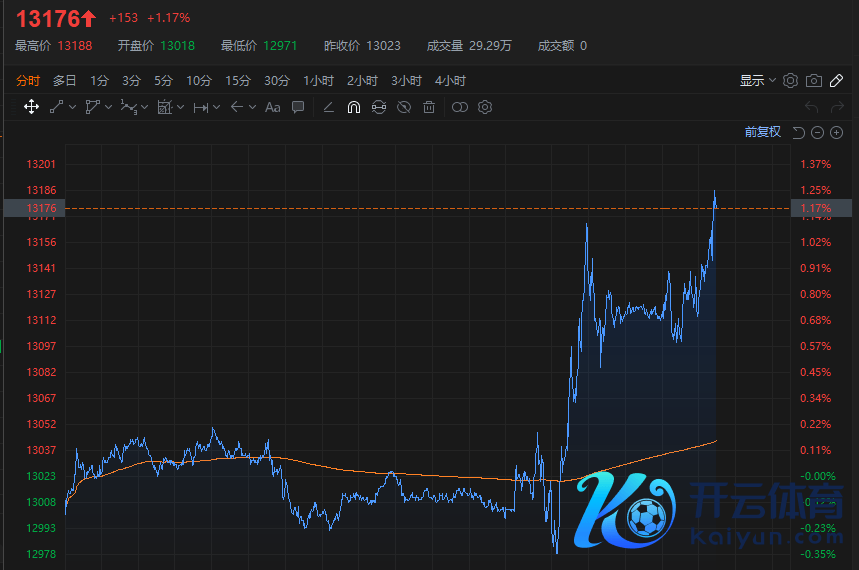The width and height of the screenshot is (859, 570).
Task: Switch to the 多日 chart tab
Action: coord(65,81)
